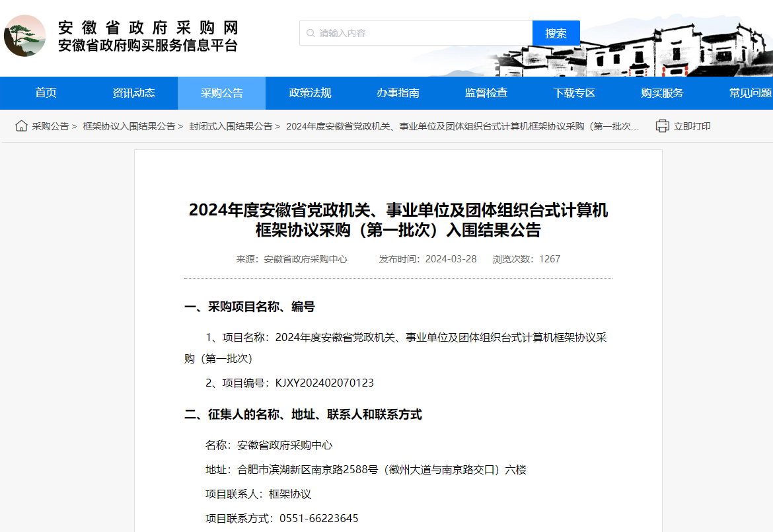Click the 请输入内容 search field
Screen dimensions: 773x532
tap(416, 33)
